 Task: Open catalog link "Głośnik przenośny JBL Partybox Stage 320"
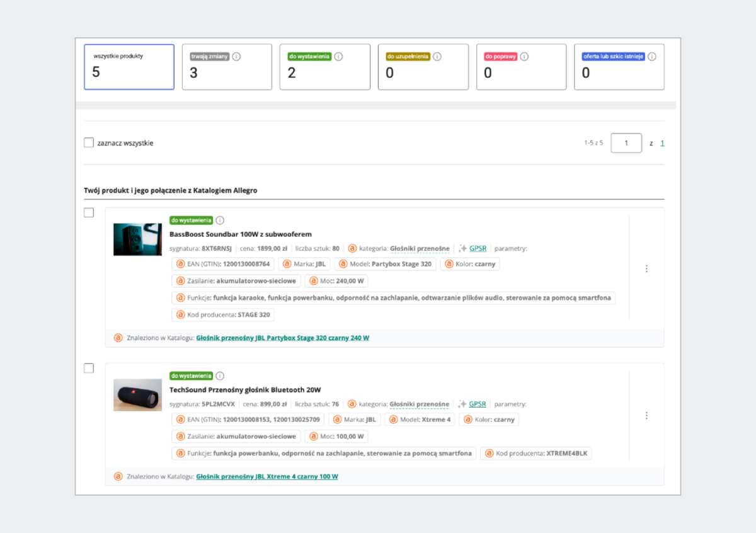point(283,338)
